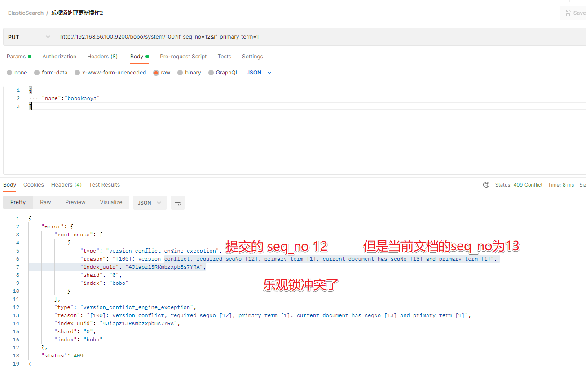Open the response Headers (4) tab
This screenshot has height=392, width=586.
(66, 185)
